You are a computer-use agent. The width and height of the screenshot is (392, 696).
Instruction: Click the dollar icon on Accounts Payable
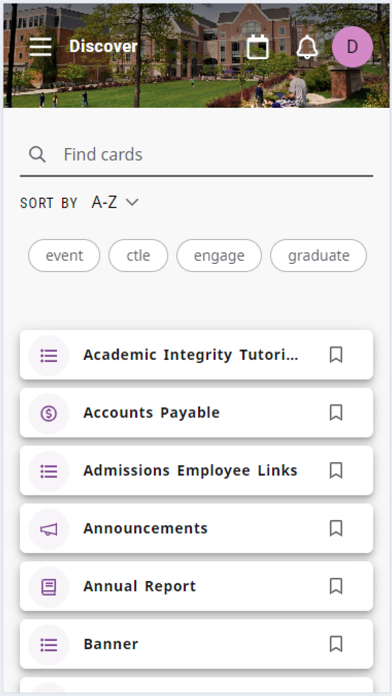[49, 414]
